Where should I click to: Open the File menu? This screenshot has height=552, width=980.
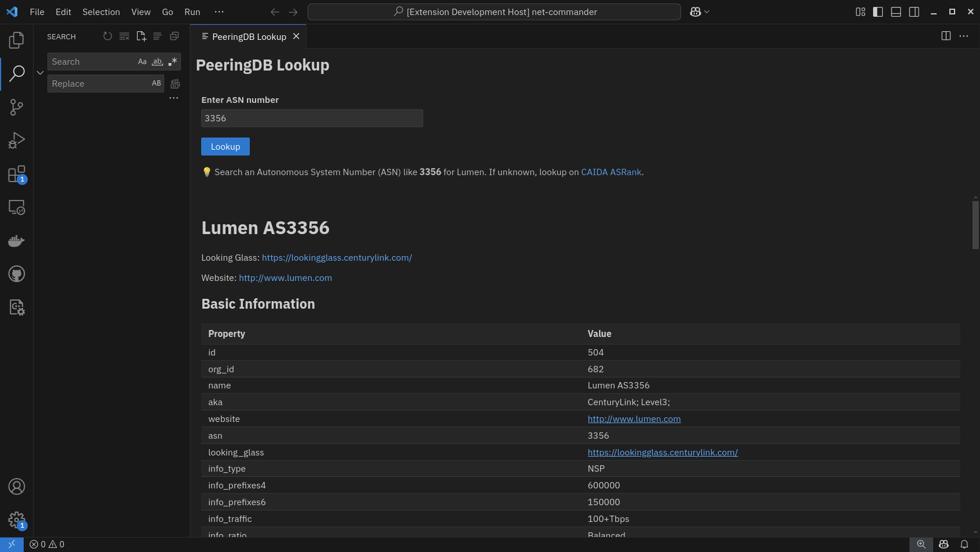tap(37, 12)
